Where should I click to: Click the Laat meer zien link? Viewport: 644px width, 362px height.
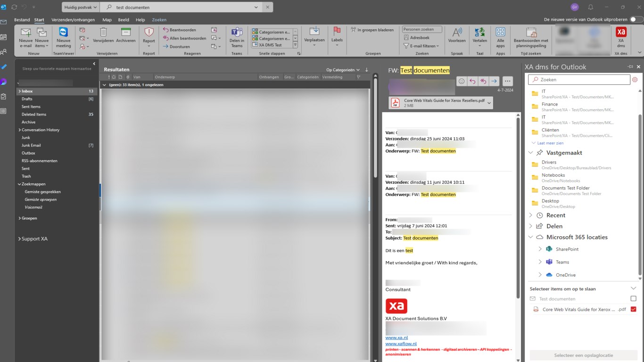[x=550, y=143]
